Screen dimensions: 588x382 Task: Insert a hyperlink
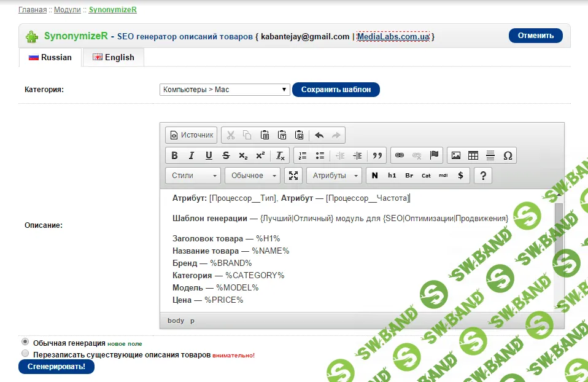click(x=399, y=154)
